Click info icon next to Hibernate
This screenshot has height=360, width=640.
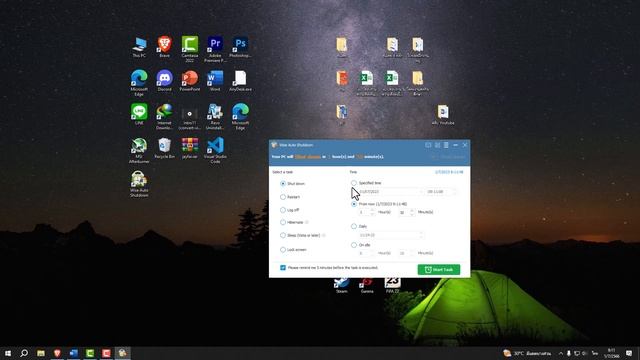[307, 222]
